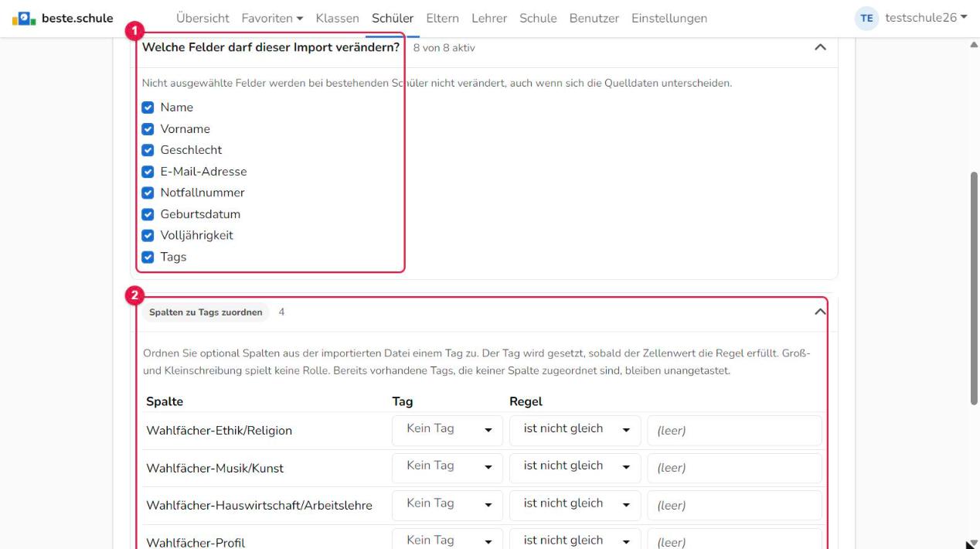Uncheck the Tags checkbox
This screenshot has width=980, height=549.
(148, 257)
